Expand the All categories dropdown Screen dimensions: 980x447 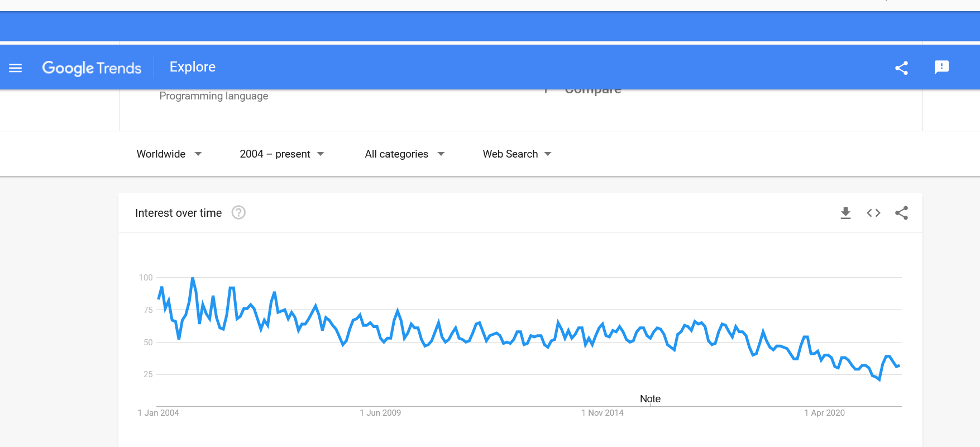click(404, 154)
